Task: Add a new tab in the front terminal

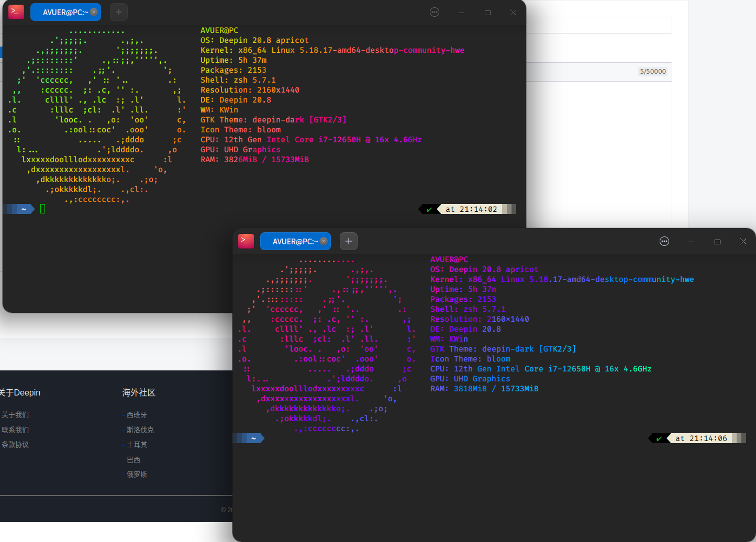Action: coord(349,241)
